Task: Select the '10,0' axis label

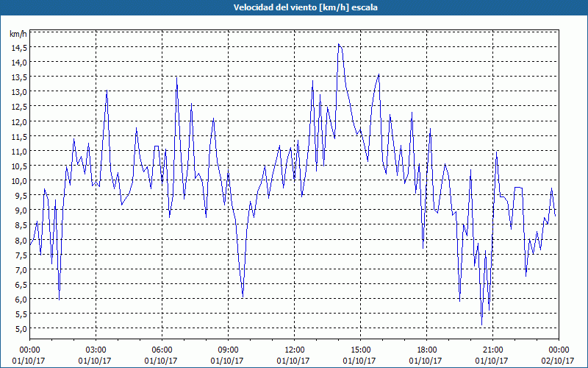Action: [x=20, y=180]
